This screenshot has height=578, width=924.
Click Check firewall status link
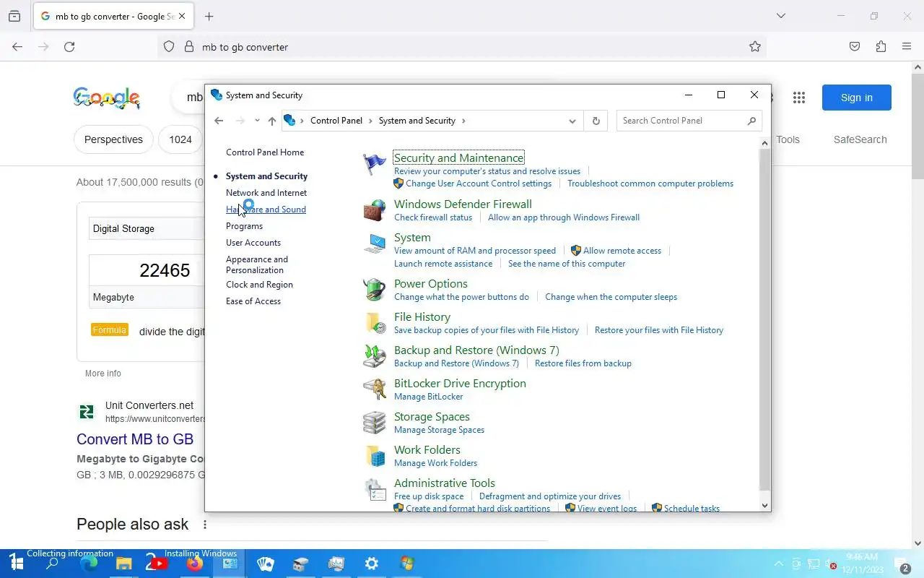tap(433, 217)
